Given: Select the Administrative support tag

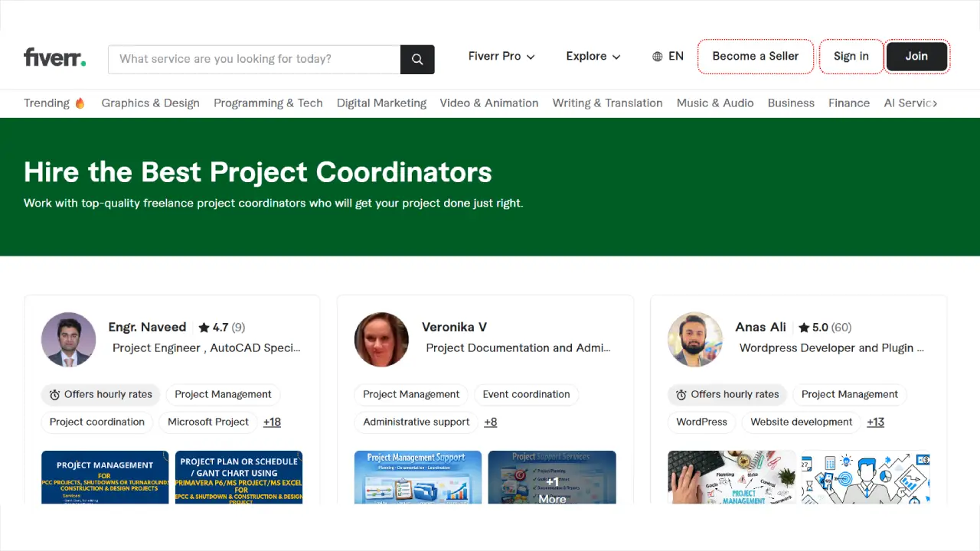Looking at the screenshot, I should pyautogui.click(x=416, y=422).
